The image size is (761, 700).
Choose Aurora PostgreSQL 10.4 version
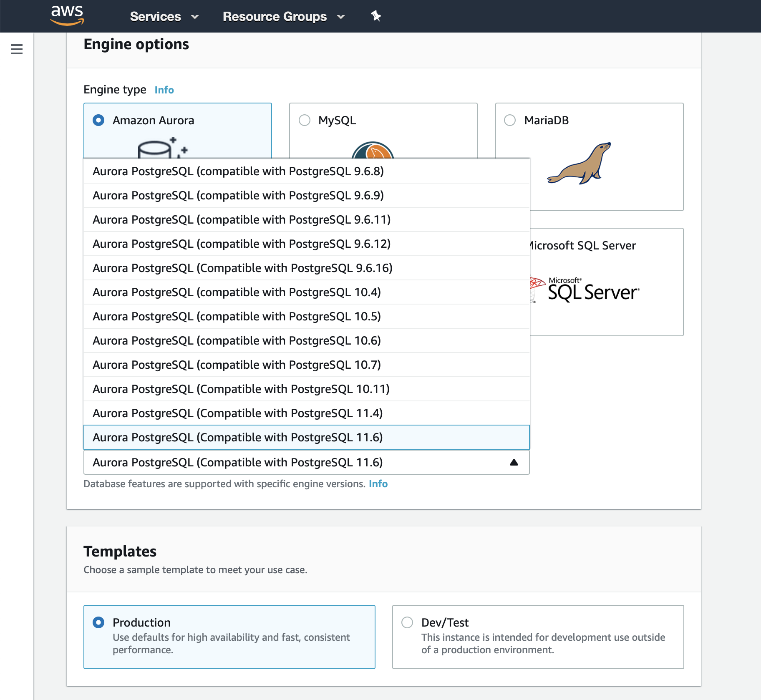307,292
